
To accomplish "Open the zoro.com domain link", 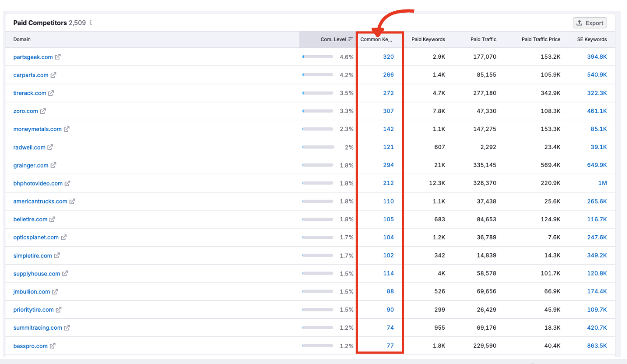I will (25, 111).
